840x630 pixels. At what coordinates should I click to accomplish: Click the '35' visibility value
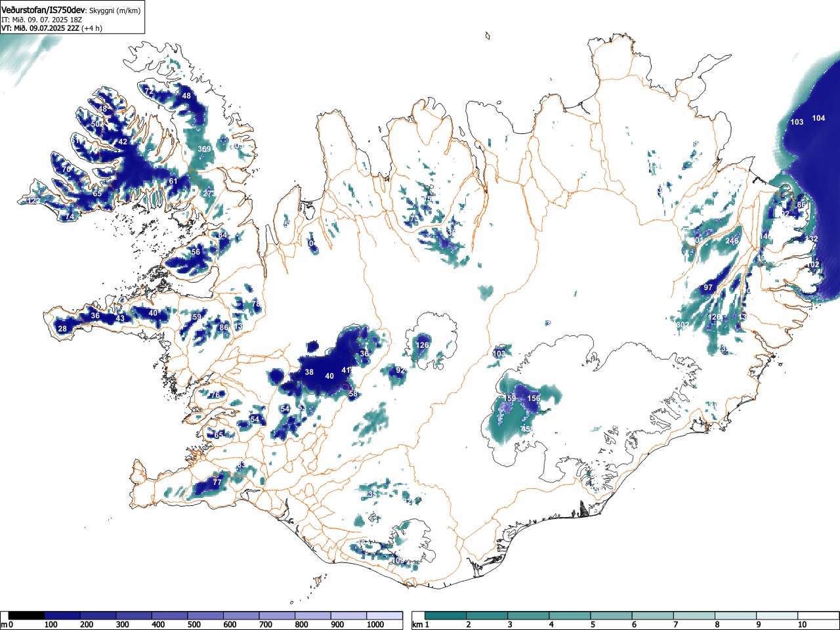tap(372, 494)
